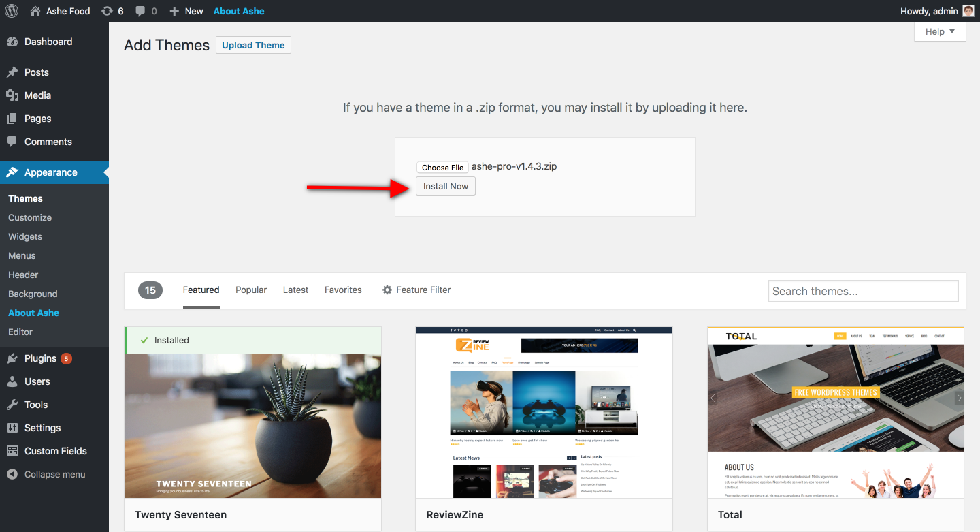Open the Twenty Seventeen theme screenshot

(252, 425)
